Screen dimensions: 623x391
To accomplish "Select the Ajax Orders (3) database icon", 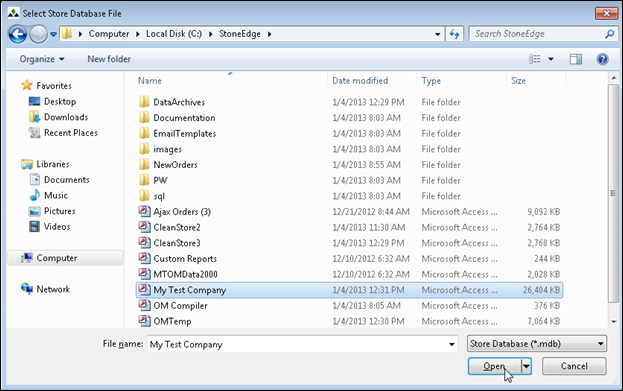I will click(x=144, y=211).
